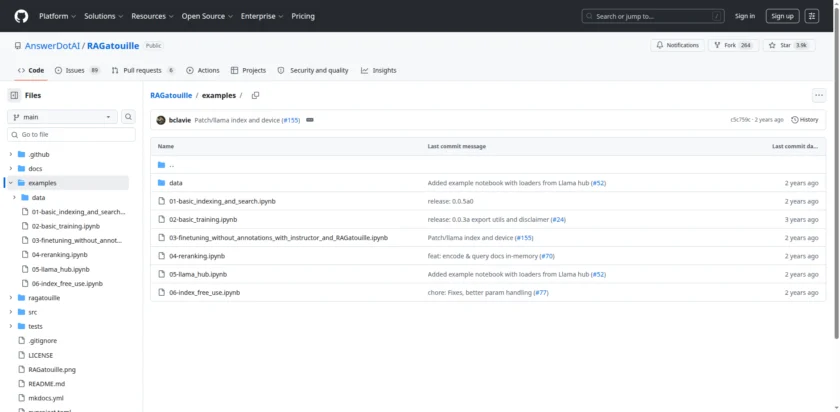Open the Insights tab
The width and height of the screenshot is (840, 412).
(378, 70)
